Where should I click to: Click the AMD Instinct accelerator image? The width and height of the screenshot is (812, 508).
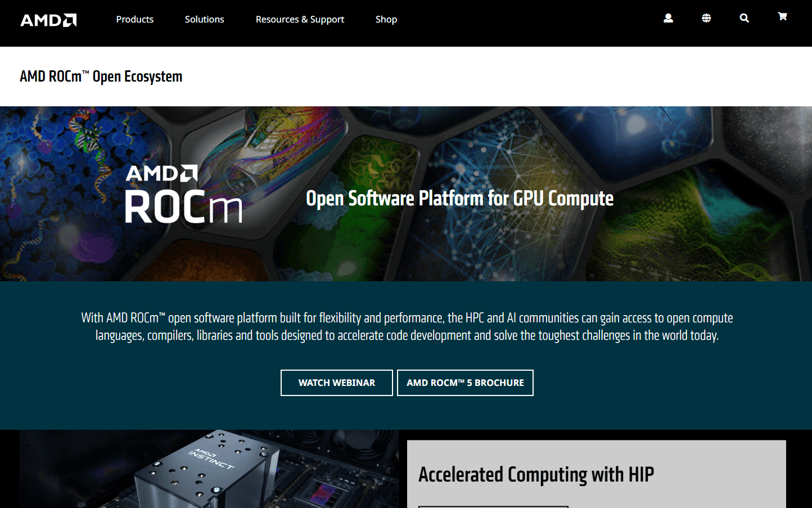[209, 469]
